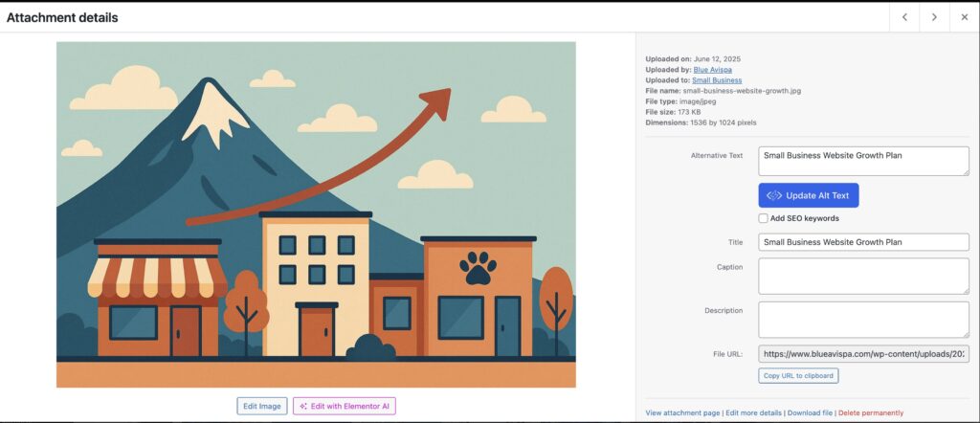The width and height of the screenshot is (980, 423).
Task: Click into the Title input field
Action: pos(863,242)
